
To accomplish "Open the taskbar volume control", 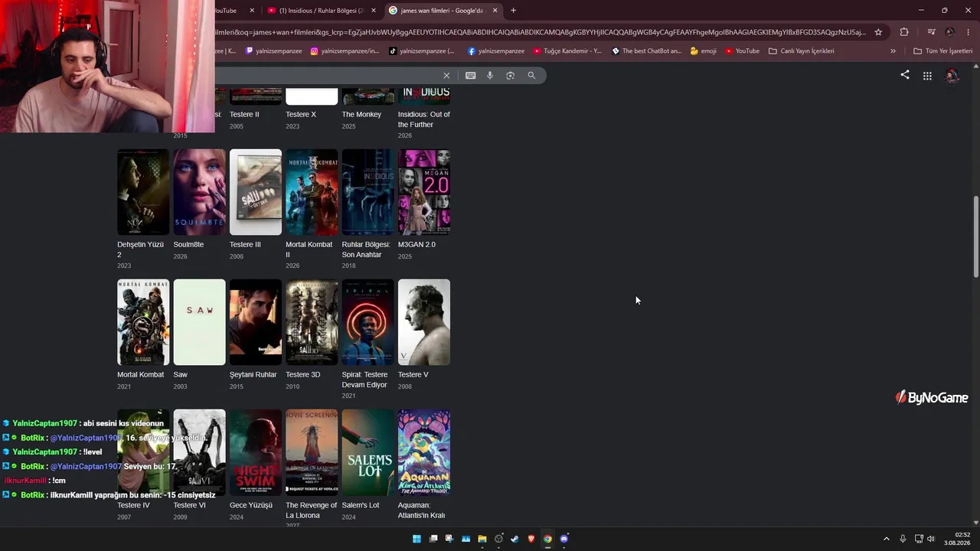I will coord(931,539).
